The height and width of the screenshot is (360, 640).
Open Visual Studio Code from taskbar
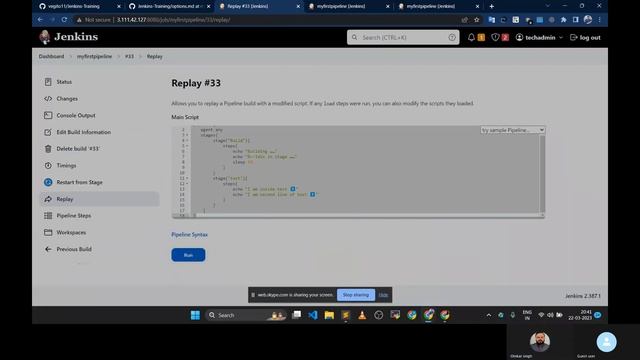click(x=313, y=315)
